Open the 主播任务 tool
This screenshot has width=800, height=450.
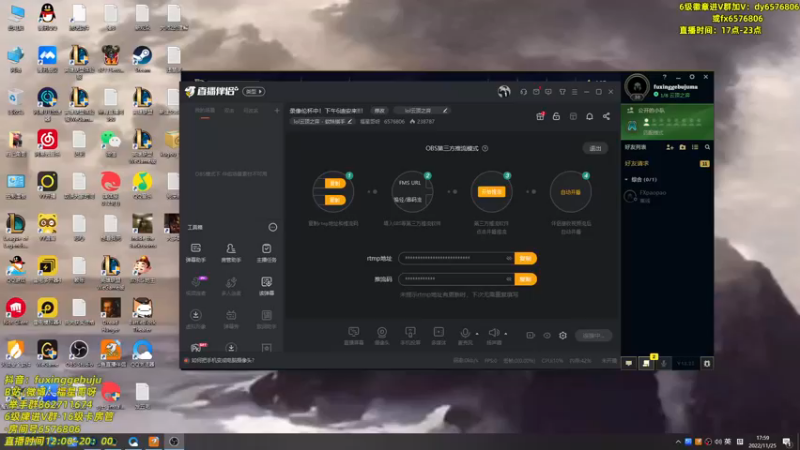click(266, 253)
